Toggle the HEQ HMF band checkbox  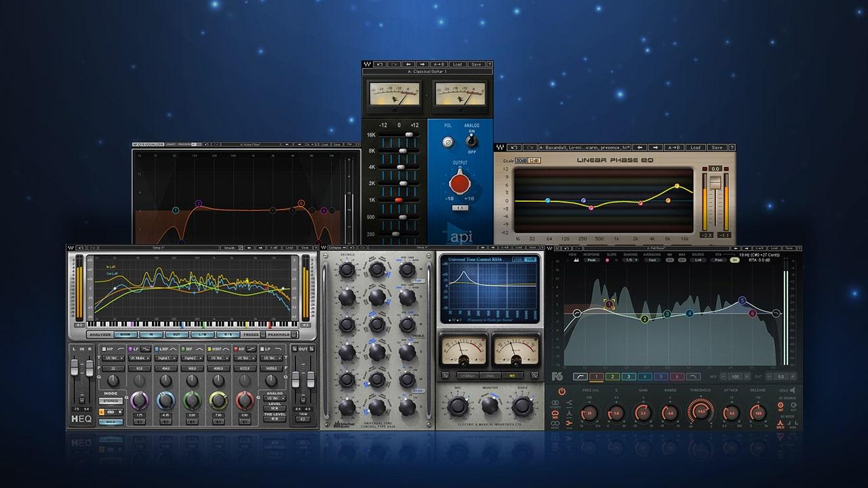coord(210,348)
